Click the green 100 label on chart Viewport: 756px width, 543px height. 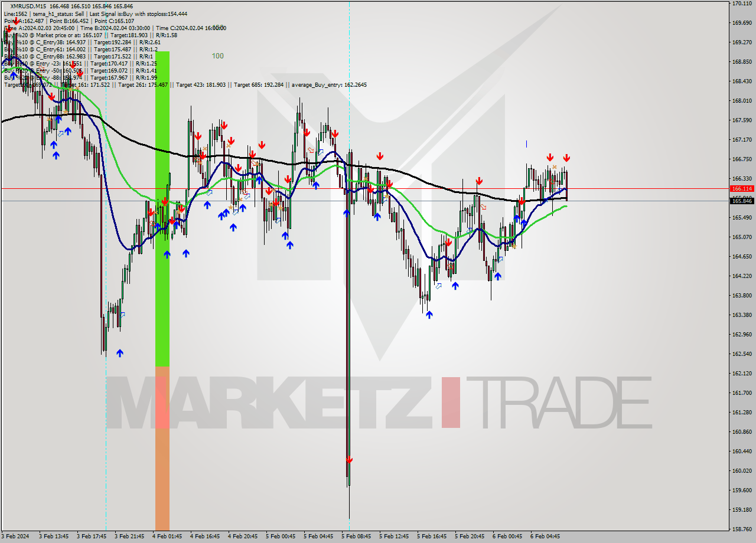pos(218,56)
